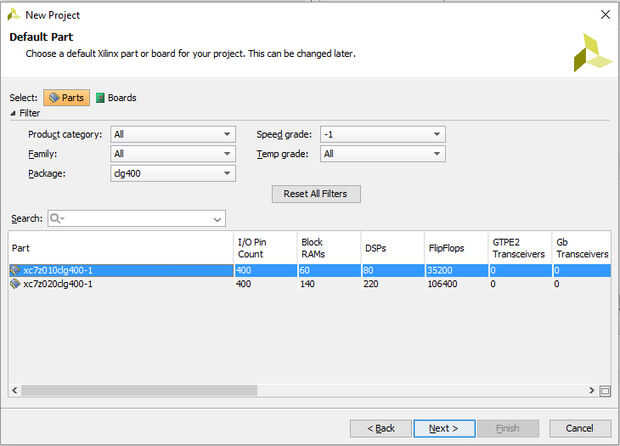
Task: Open the table column chooser icon
Action: 605,391
